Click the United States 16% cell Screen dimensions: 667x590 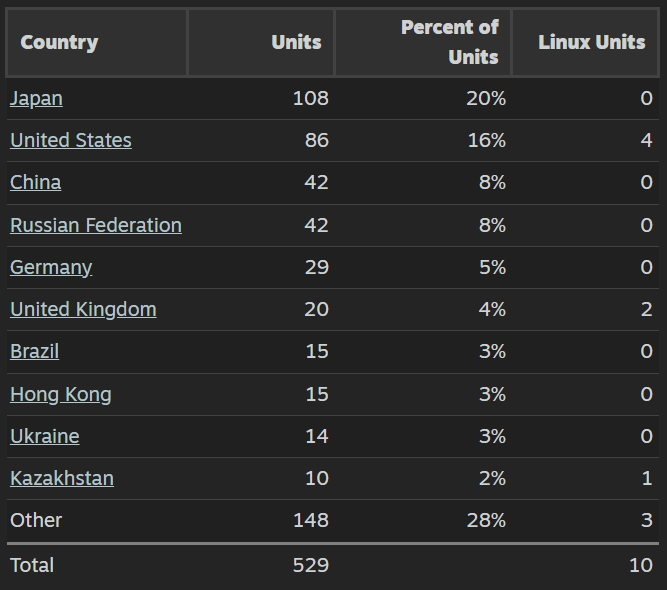[x=486, y=140]
